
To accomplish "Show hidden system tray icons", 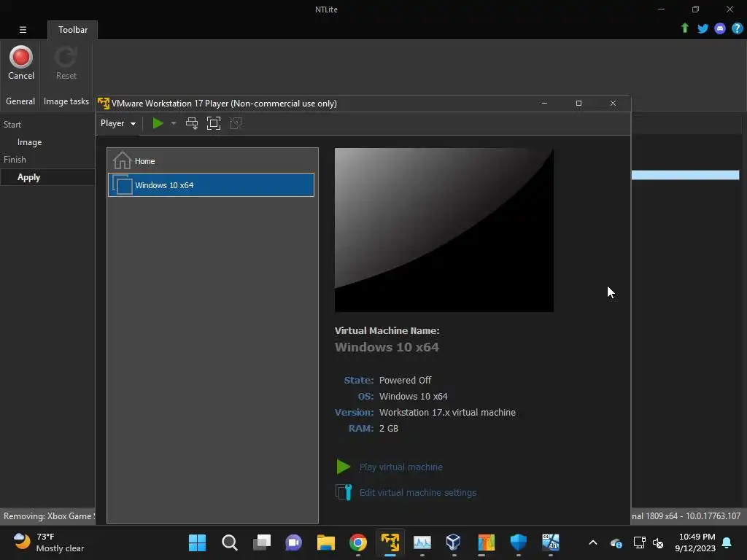I will tap(593, 542).
